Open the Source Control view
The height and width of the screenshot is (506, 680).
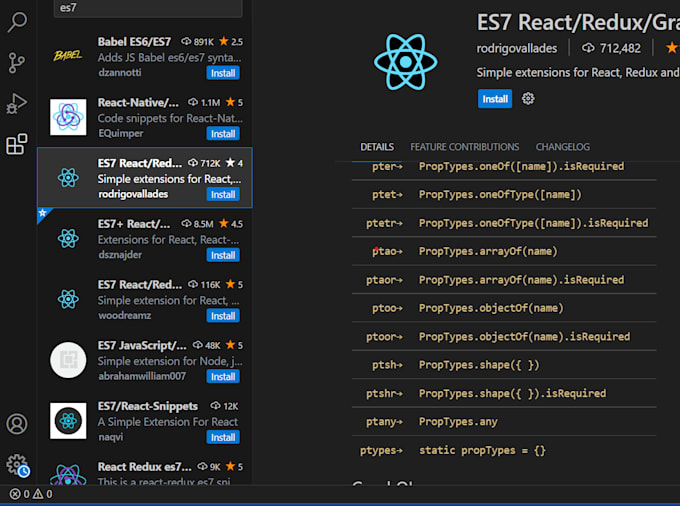click(17, 63)
